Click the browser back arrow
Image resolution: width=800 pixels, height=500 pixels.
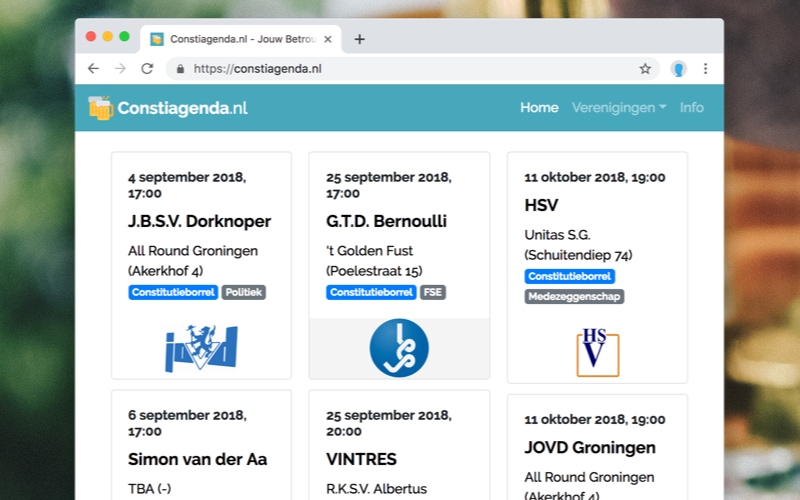[x=93, y=68]
